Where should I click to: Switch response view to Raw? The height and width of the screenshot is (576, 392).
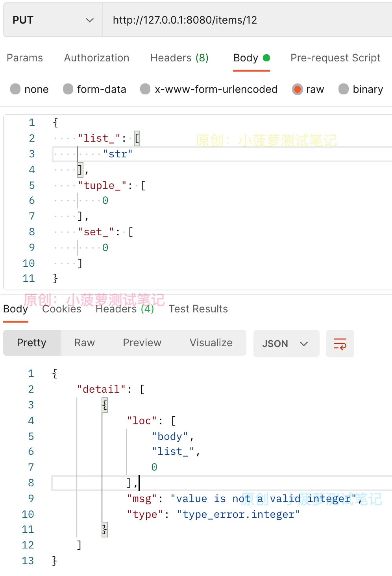pos(85,343)
